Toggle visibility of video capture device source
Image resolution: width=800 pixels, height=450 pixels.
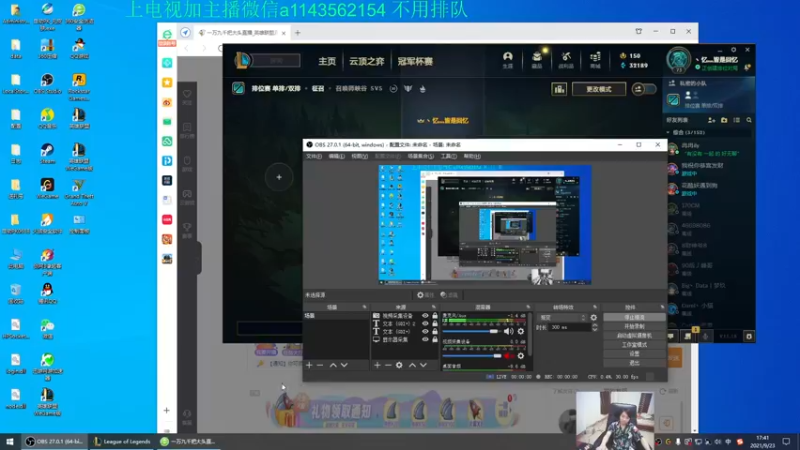[425, 316]
